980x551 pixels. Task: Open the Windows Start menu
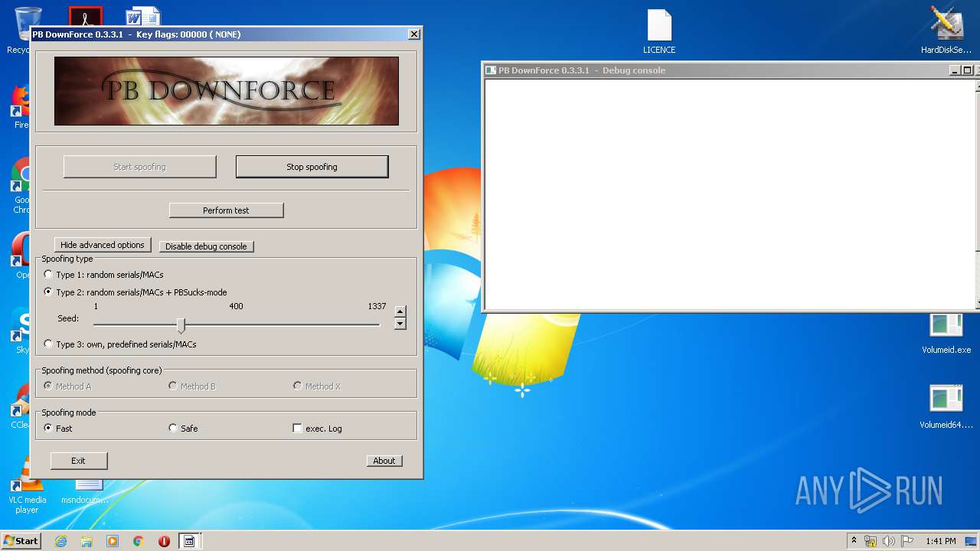pos(21,541)
